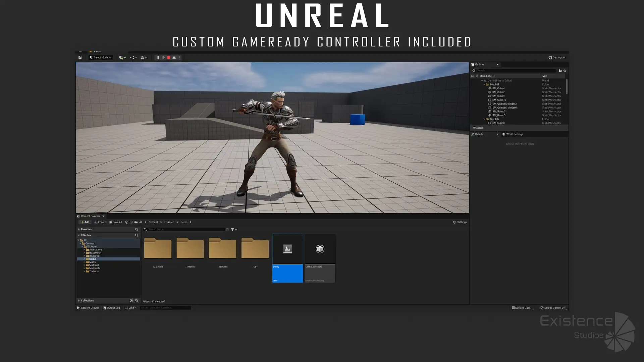Click the save level floppy icon
Screen dimensions: 644x362
tap(80, 58)
